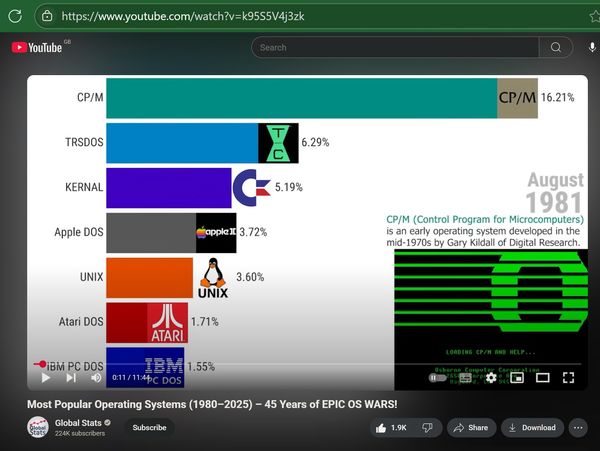Enable theater mode view
The width and height of the screenshot is (600, 451).
(x=542, y=378)
